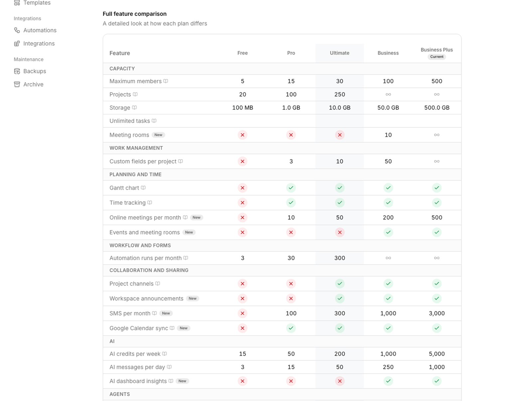Screen dimensions: 532x401
Task: Click info icon next to AI dashboard insights
Action: 171,381
